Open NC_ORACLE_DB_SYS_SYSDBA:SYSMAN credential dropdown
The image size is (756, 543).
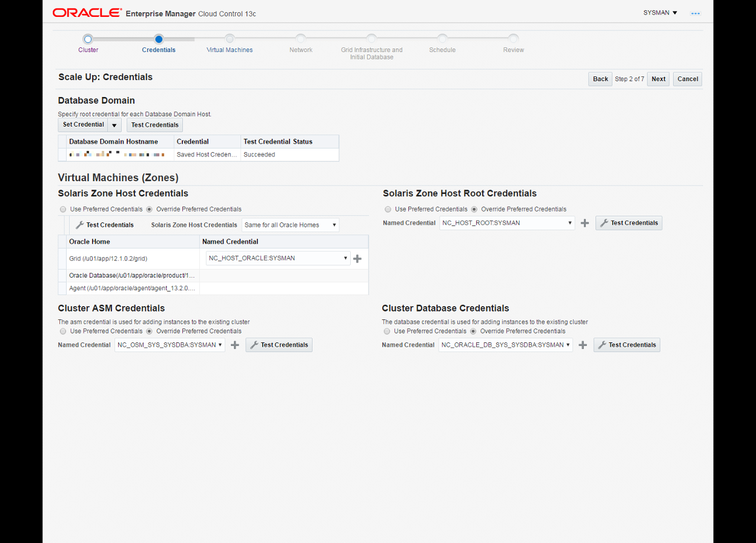pyautogui.click(x=506, y=345)
